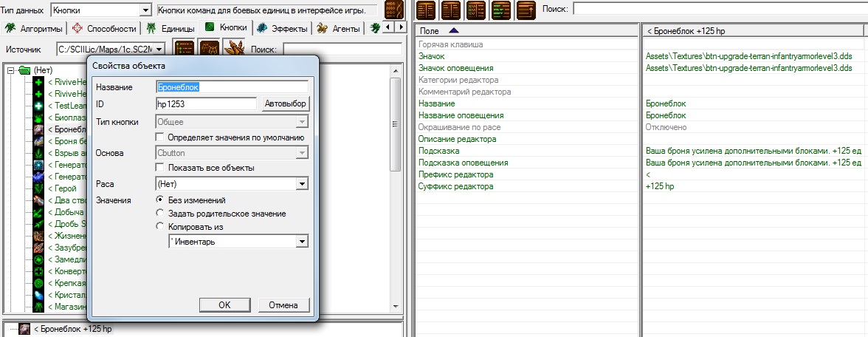868x337 pixels.
Task: Switch to the Эффекты tab
Action: point(282,28)
